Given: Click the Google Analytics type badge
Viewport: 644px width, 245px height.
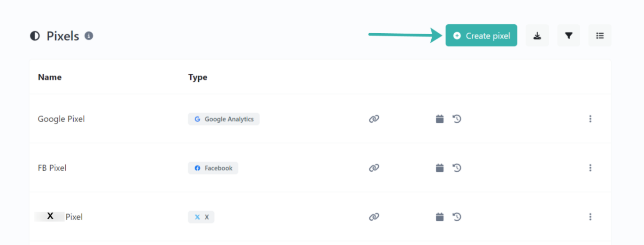Looking at the screenshot, I should (x=224, y=119).
